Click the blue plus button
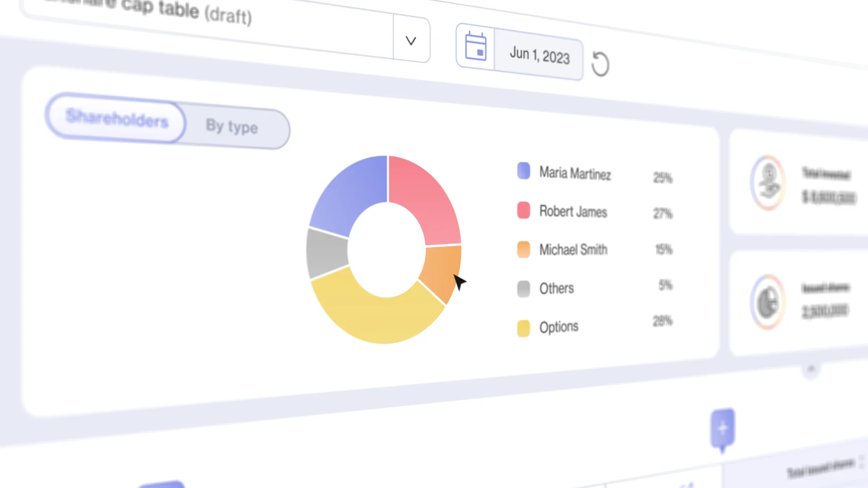 pyautogui.click(x=722, y=428)
